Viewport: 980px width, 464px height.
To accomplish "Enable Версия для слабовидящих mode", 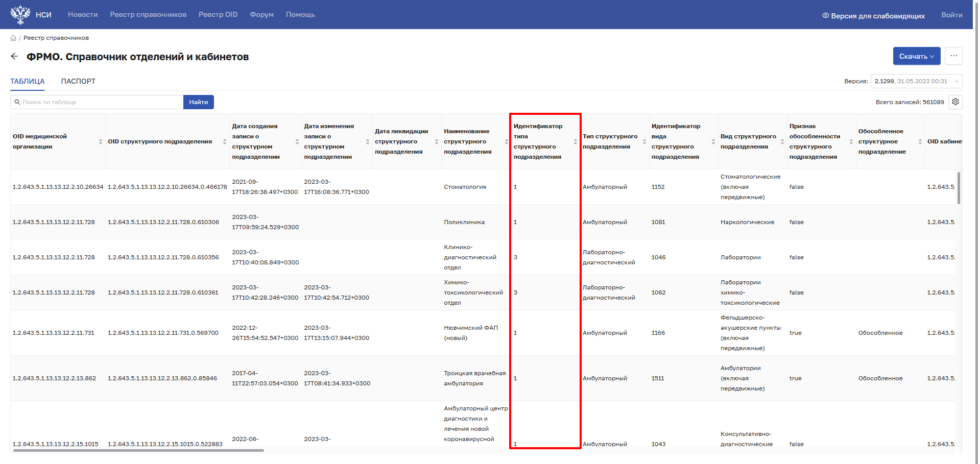I will pyautogui.click(x=873, y=16).
